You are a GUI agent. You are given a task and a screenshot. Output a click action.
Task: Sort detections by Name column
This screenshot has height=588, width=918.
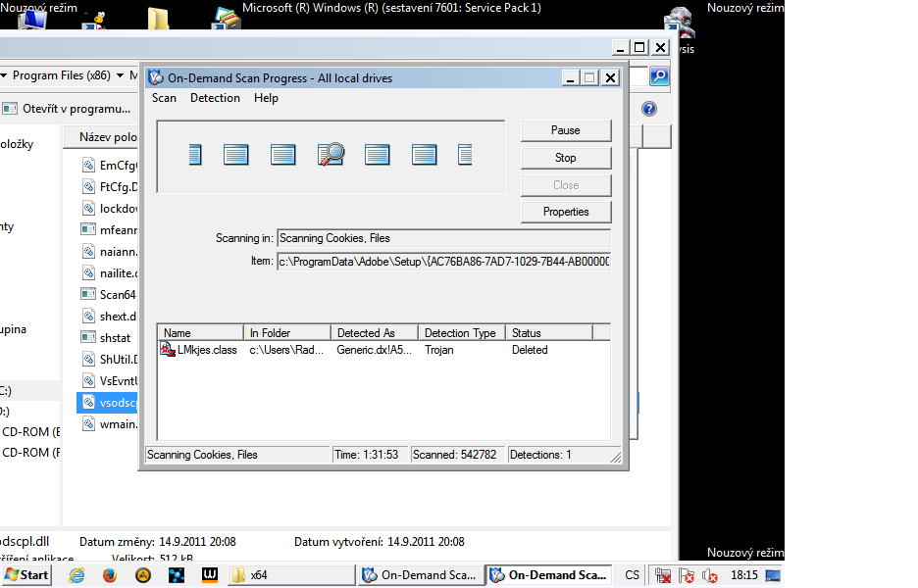pos(201,333)
